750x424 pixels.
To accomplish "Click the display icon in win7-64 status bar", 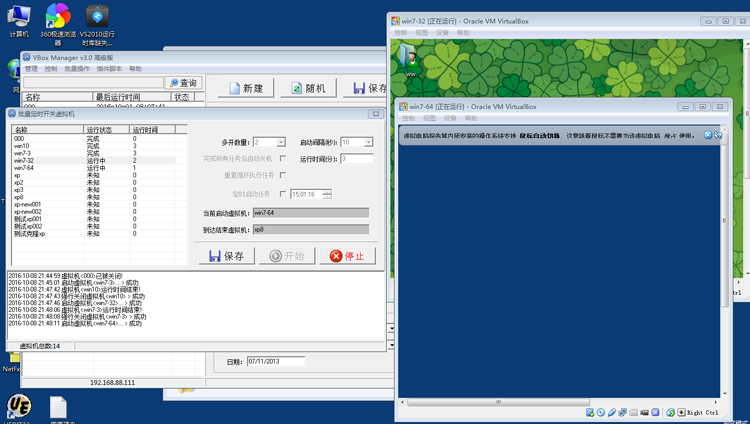I will coord(644,412).
